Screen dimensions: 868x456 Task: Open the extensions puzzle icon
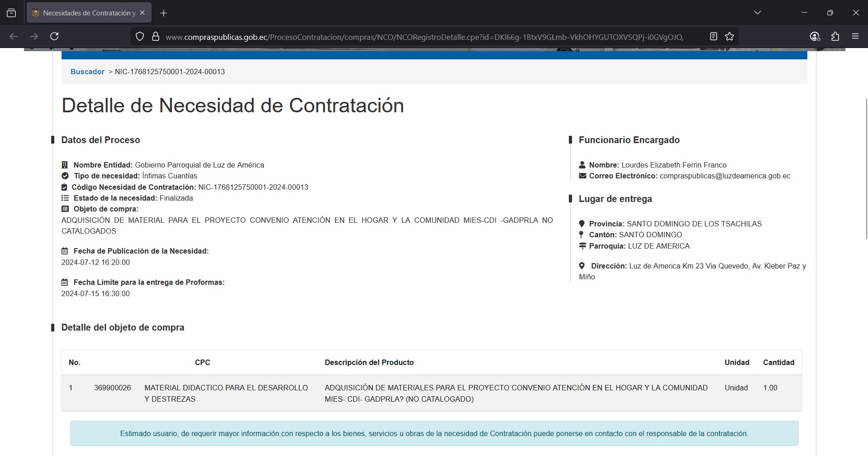835,36
